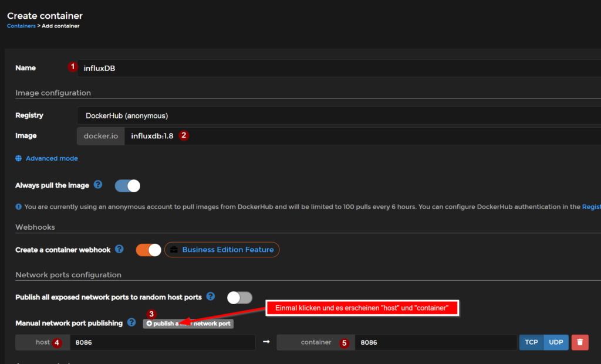Viewport: 601px width, 364px height.
Task: Open the Containers breadcrumb link
Action: tap(21, 26)
